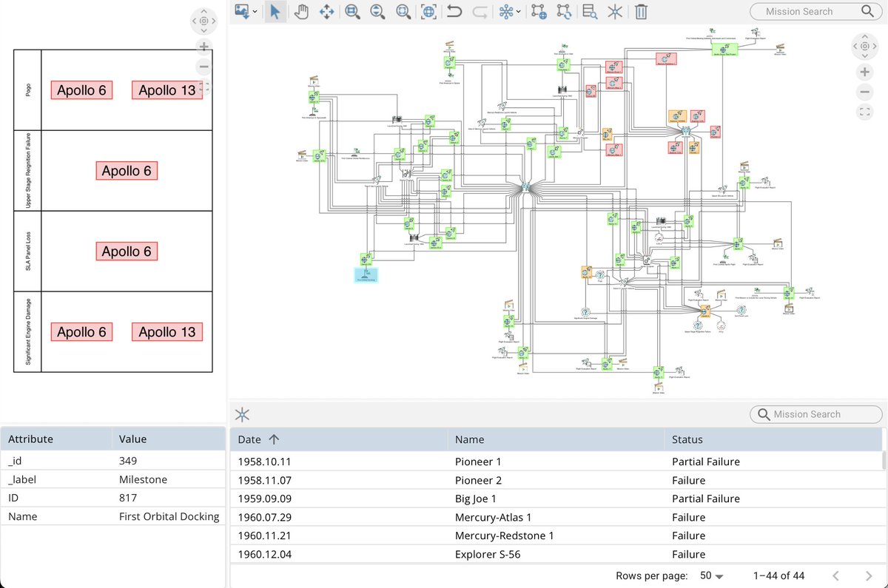Apply the graph layout snowflake tool
Viewport: 888px width, 588px height.
click(505, 11)
